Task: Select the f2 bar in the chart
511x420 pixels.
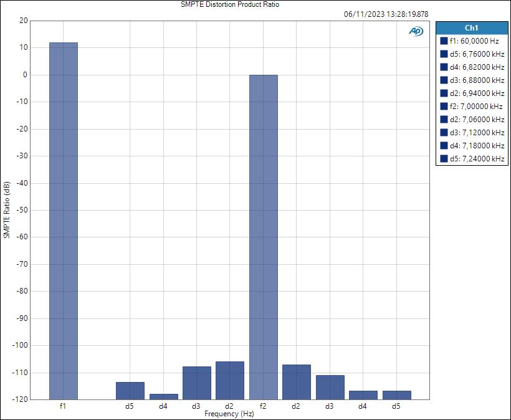Action: (x=263, y=237)
